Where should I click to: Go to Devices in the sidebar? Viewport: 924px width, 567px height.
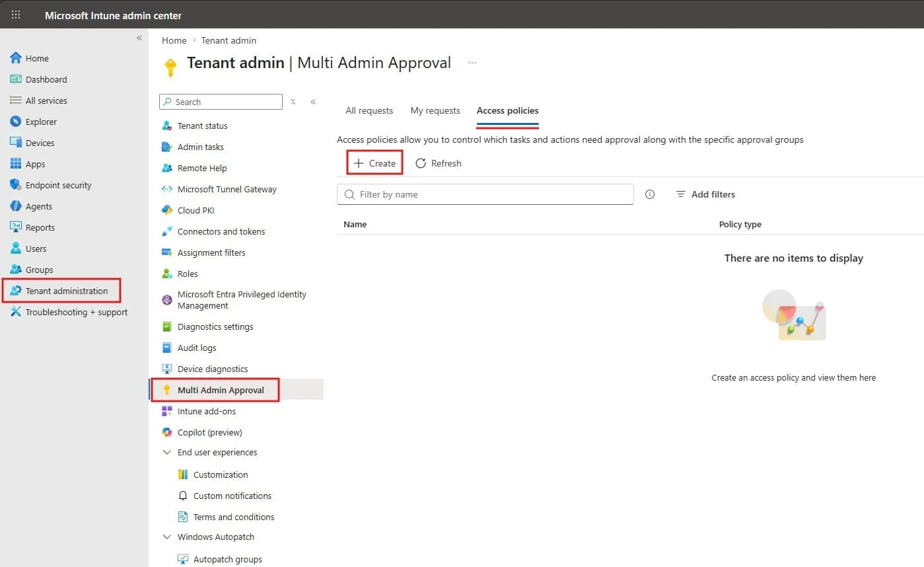click(32, 143)
